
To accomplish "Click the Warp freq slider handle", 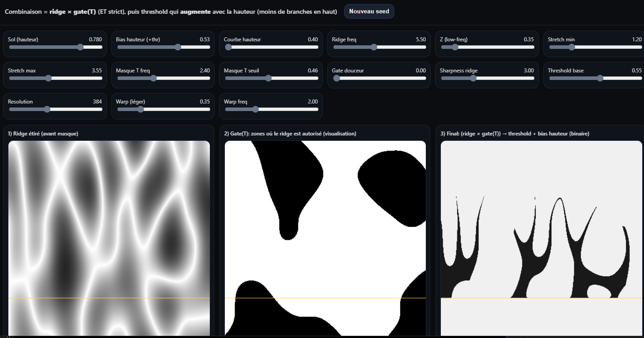I will [x=255, y=109].
